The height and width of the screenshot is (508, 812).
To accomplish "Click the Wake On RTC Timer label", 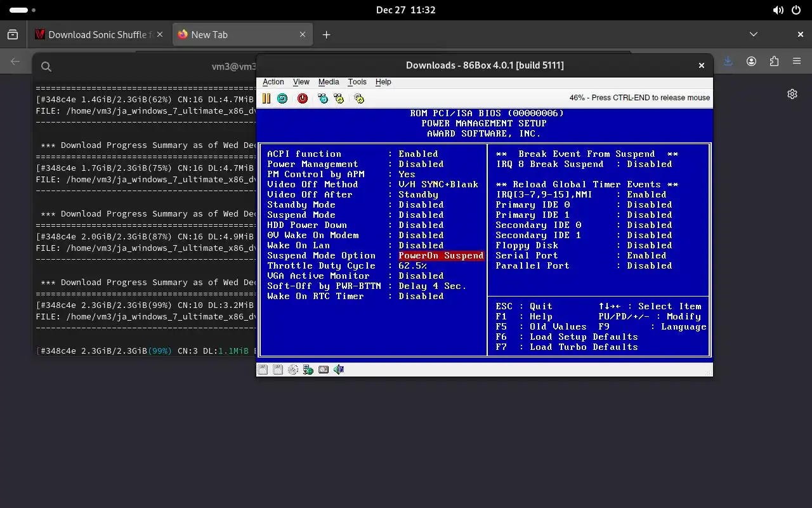I will pyautogui.click(x=316, y=297).
